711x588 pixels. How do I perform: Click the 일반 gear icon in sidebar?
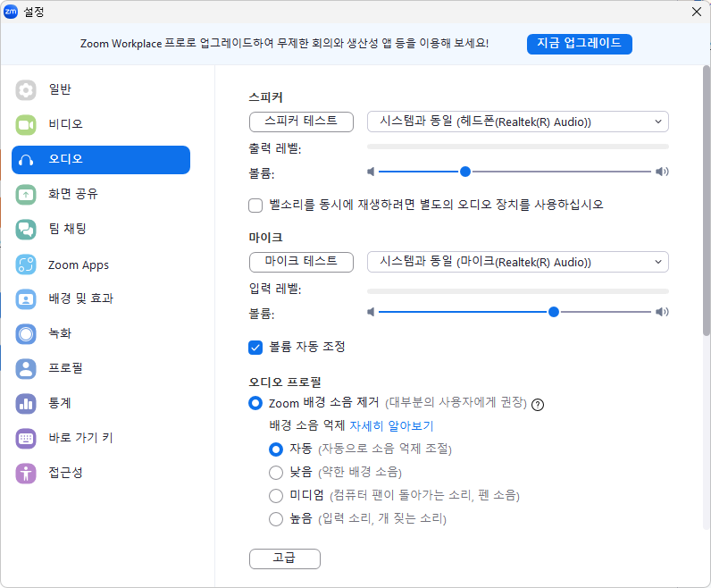26,90
